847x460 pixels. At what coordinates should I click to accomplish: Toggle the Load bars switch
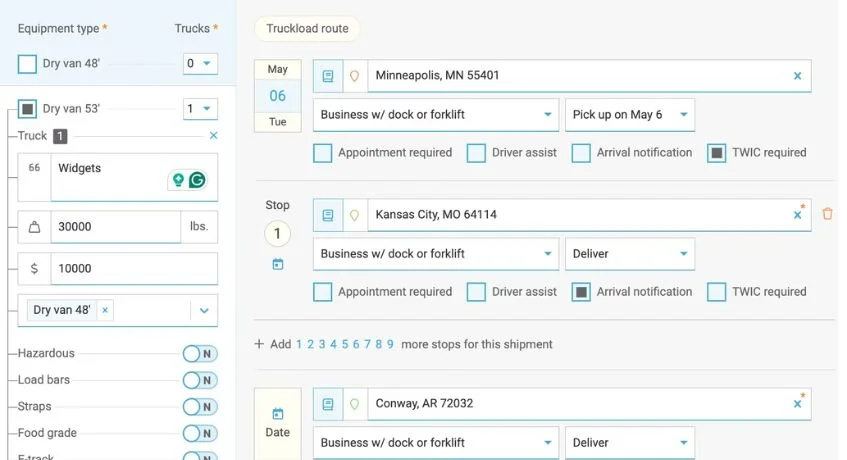200,380
